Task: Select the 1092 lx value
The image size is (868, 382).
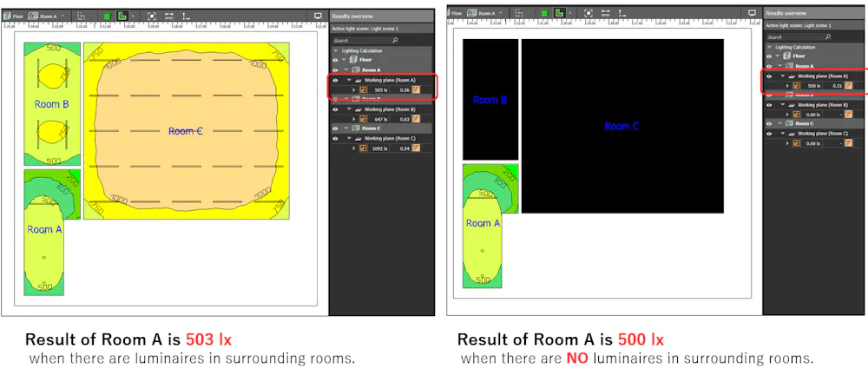Action: coord(380,148)
